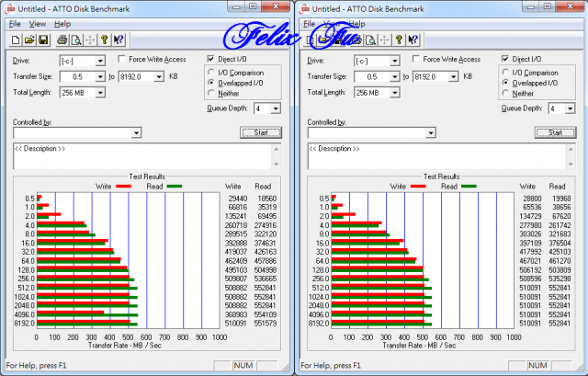The height and width of the screenshot is (376, 588).
Task: Click write value 29440 in left window
Action: pos(237,199)
